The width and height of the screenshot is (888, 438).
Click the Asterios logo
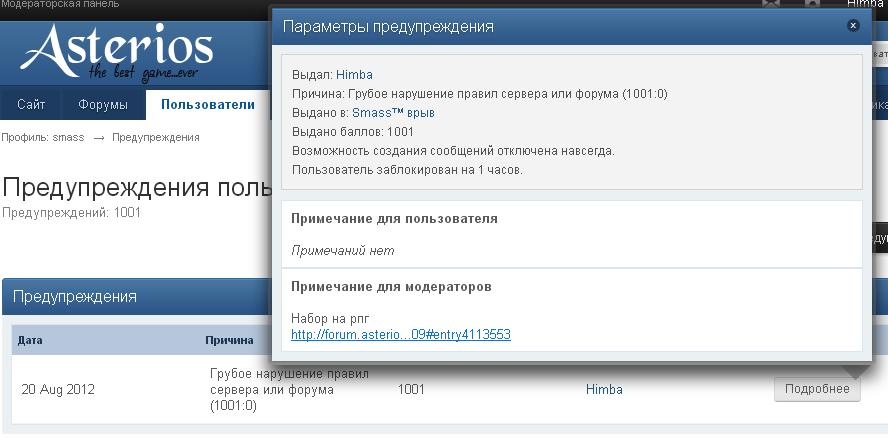click(x=117, y=54)
